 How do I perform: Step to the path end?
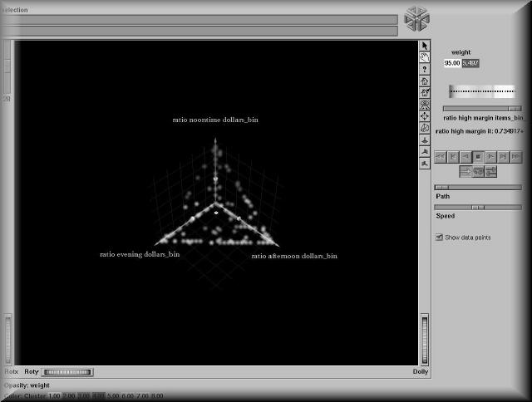503,157
